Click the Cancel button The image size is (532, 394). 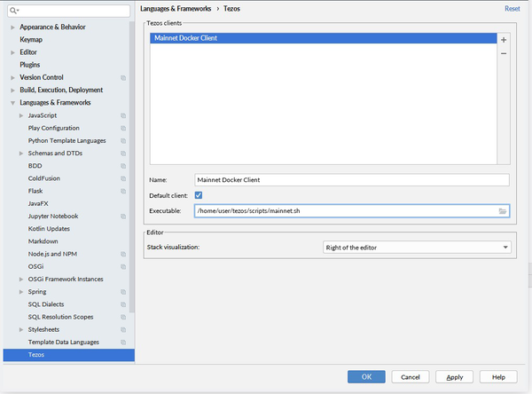coord(411,376)
